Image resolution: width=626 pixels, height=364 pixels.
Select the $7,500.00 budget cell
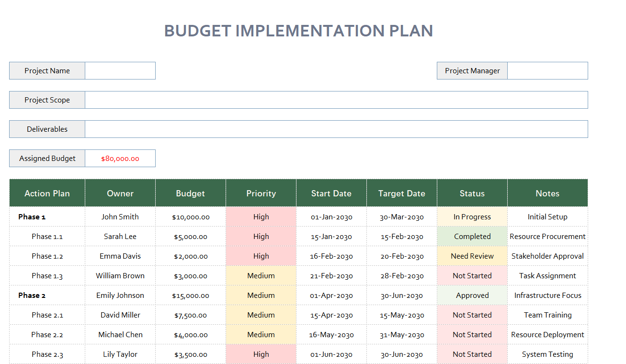[191, 315]
